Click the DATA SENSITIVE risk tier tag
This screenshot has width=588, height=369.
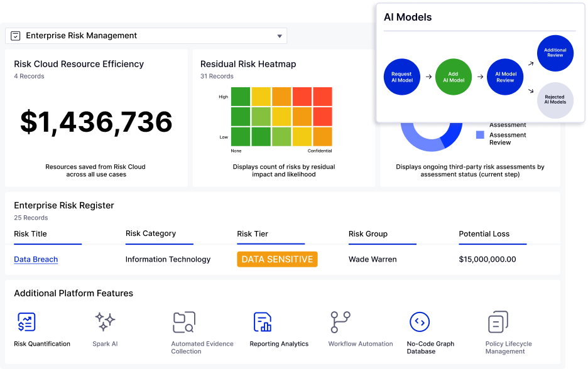[277, 259]
